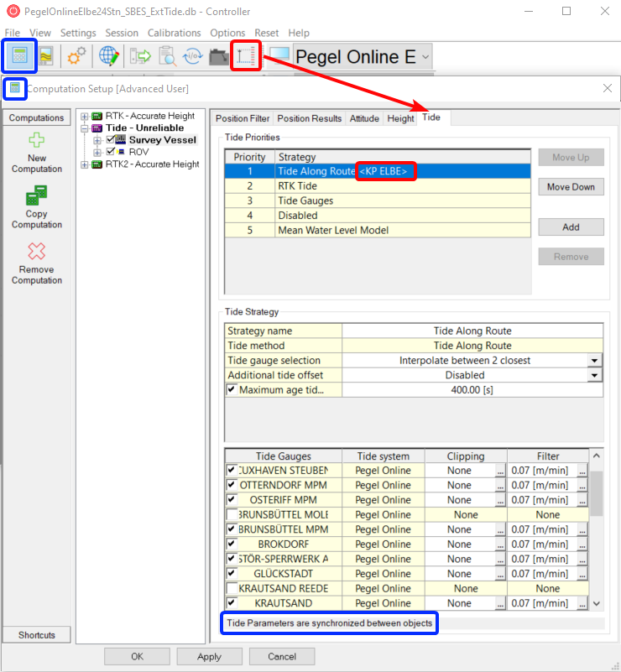Open the Tide gauge selection dropdown

pyautogui.click(x=594, y=360)
